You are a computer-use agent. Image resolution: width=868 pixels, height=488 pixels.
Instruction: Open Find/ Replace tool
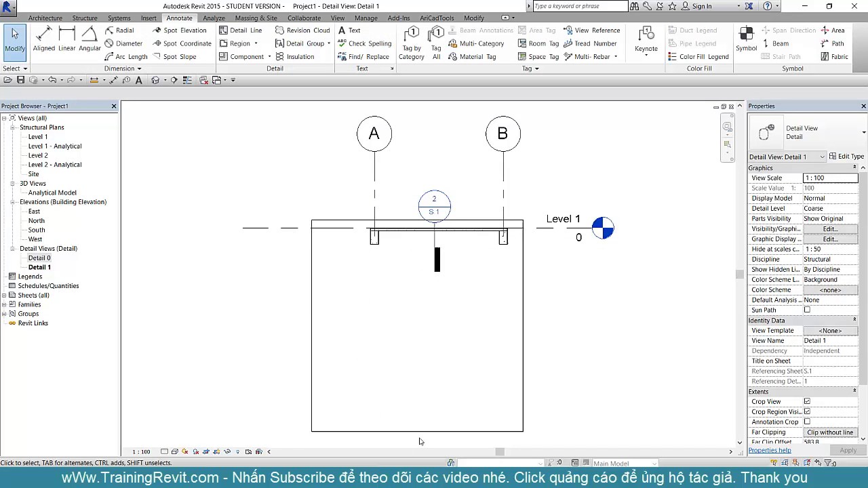363,57
